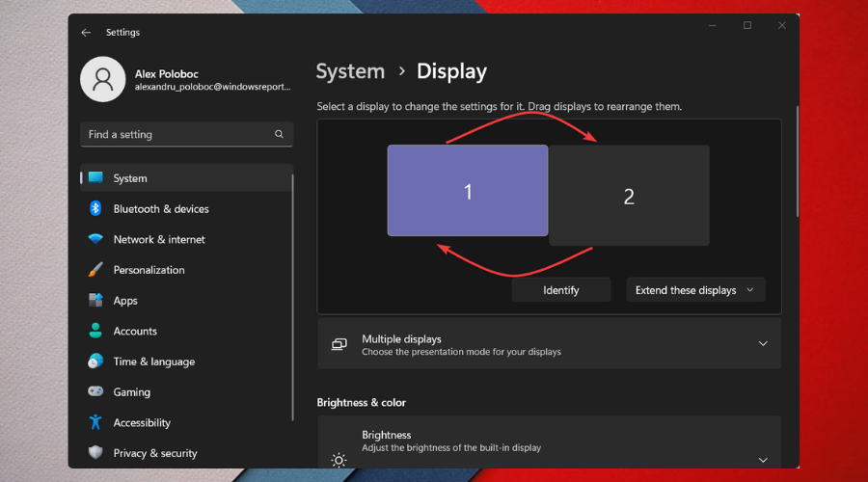The height and width of the screenshot is (482, 868).
Task: Click the Apps icon in sidebar
Action: [95, 300]
